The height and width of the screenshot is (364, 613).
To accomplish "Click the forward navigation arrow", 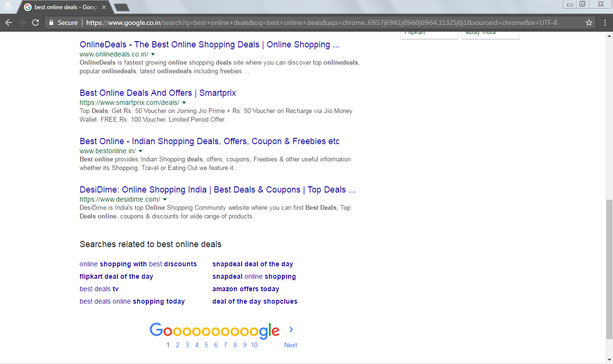I will pyautogui.click(x=22, y=23).
